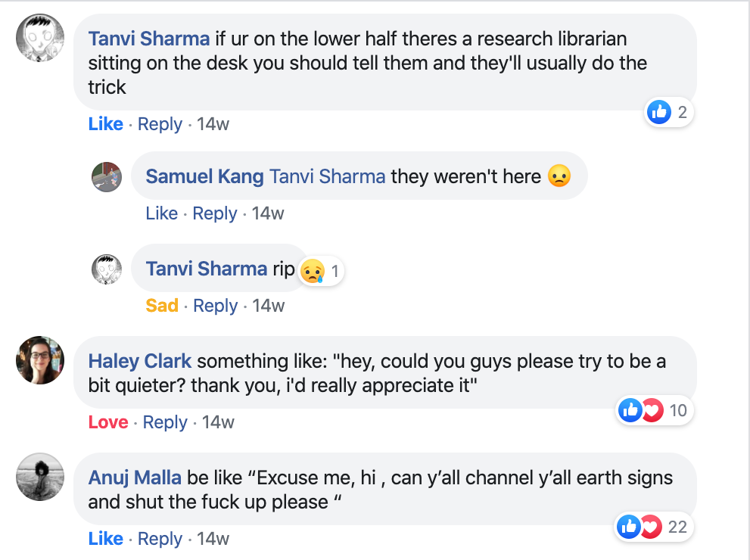Reply to Haley Clark's comment
The height and width of the screenshot is (560, 750).
pos(165,422)
